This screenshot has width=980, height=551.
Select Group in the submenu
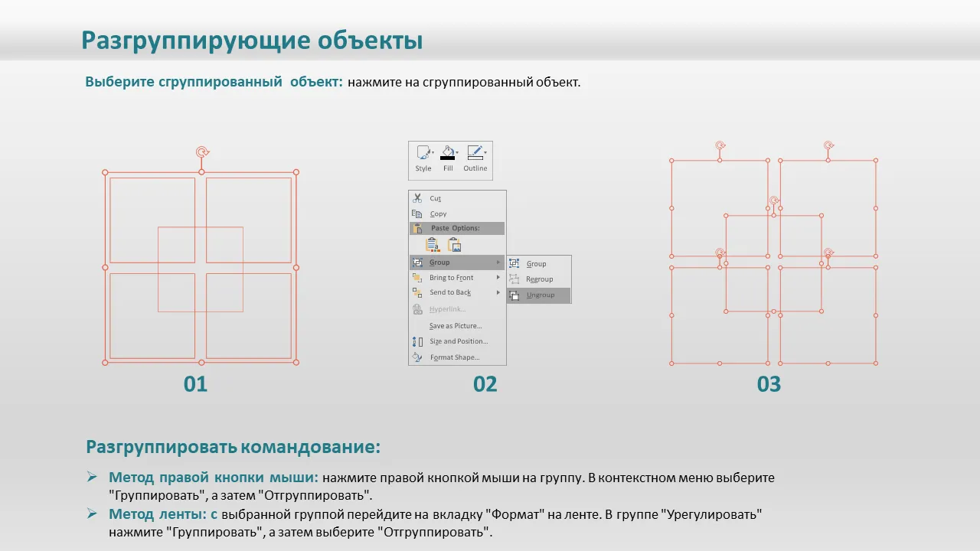[536, 264]
